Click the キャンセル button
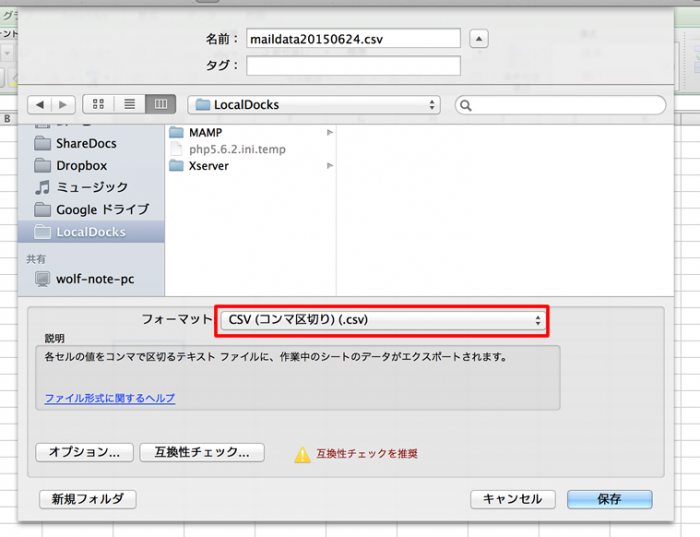Viewport: 700px width, 537px height. tap(512, 499)
